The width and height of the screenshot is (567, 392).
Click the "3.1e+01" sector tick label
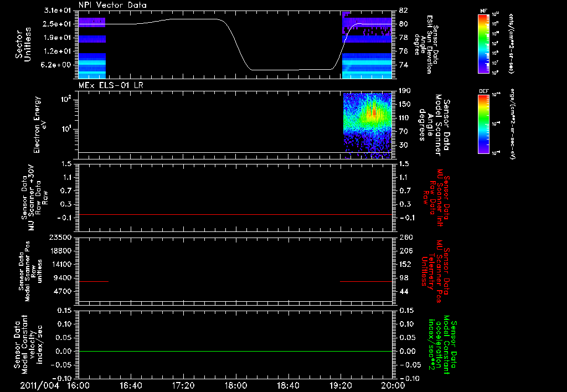(58, 11)
